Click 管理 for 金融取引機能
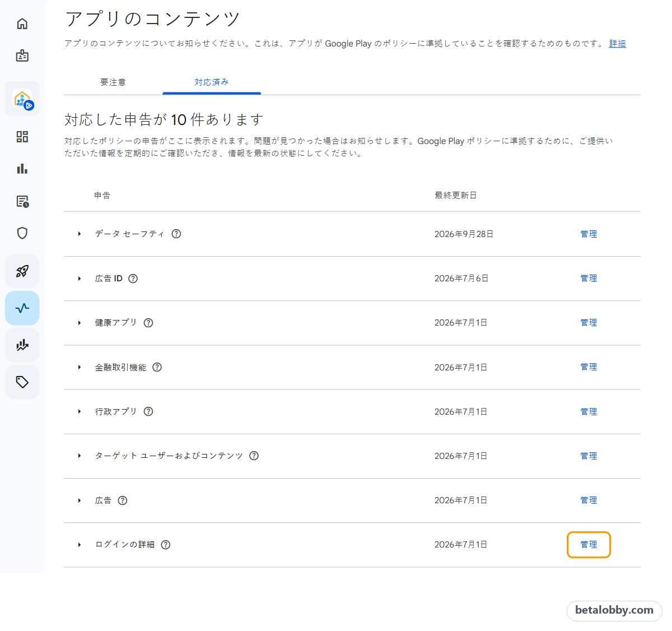Screen dimensions: 672x631 [x=589, y=367]
